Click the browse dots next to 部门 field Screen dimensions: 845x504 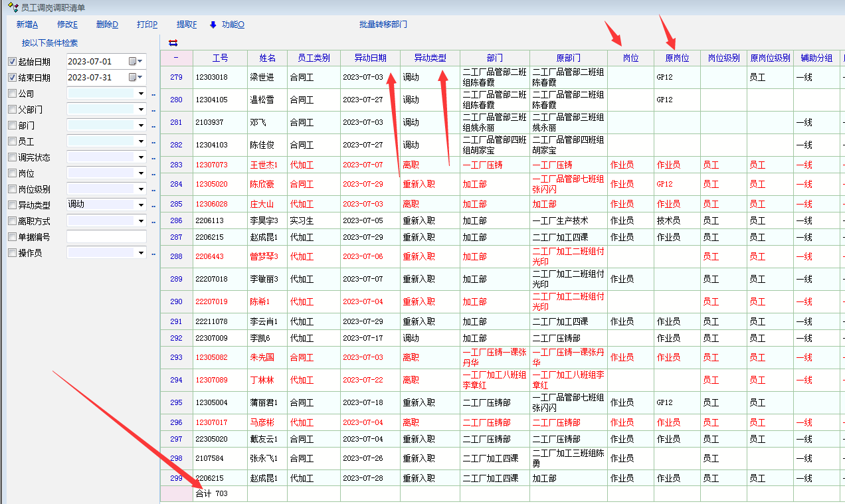(153, 126)
